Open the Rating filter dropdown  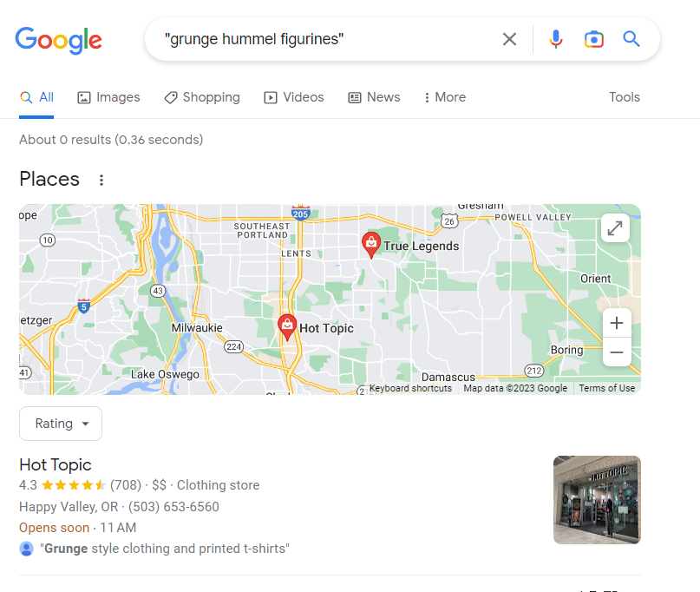[x=61, y=424]
